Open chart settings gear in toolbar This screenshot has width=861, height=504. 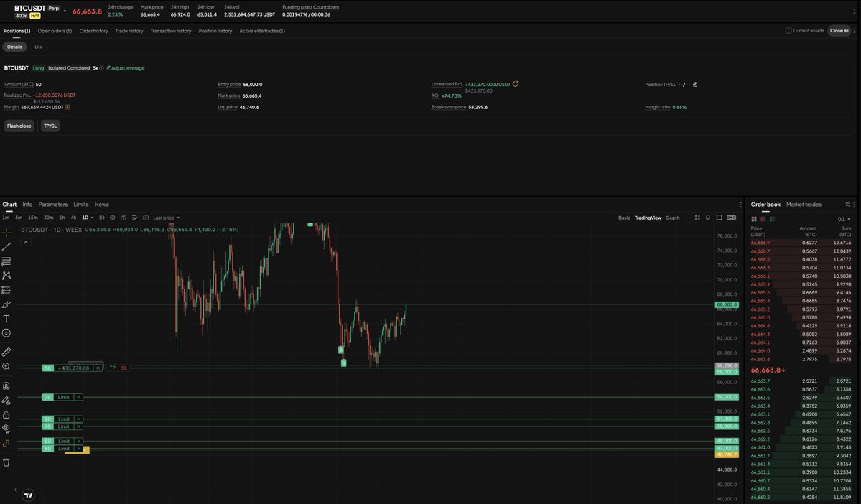tap(113, 218)
